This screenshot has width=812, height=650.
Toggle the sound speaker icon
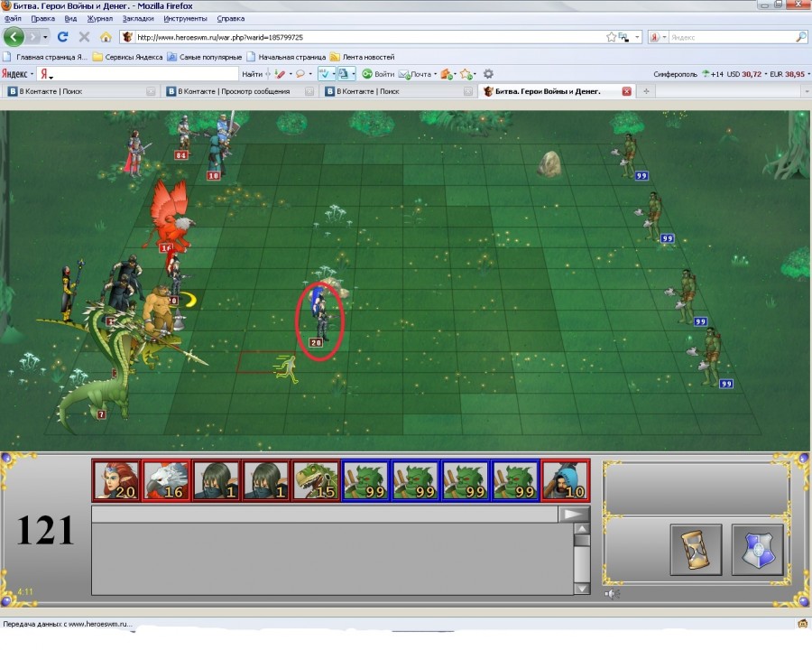click(x=612, y=594)
